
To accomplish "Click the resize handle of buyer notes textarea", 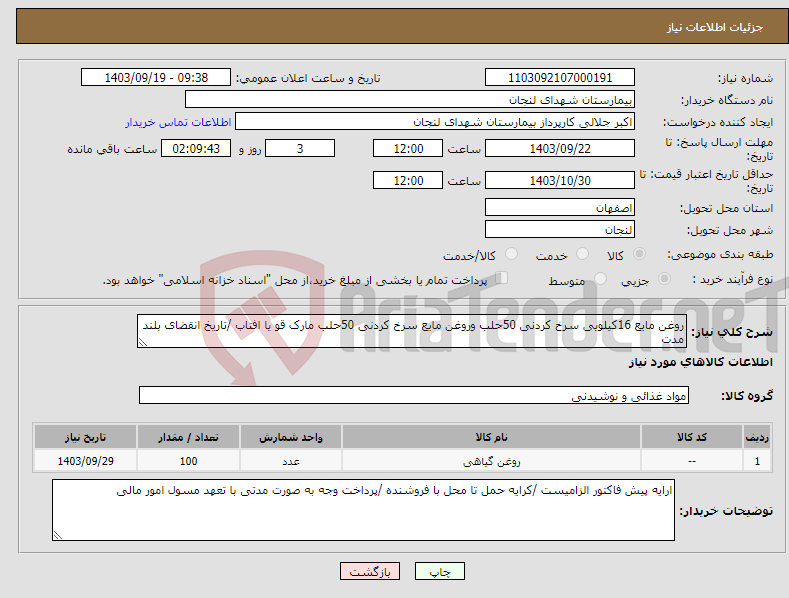I will tap(57, 535).
